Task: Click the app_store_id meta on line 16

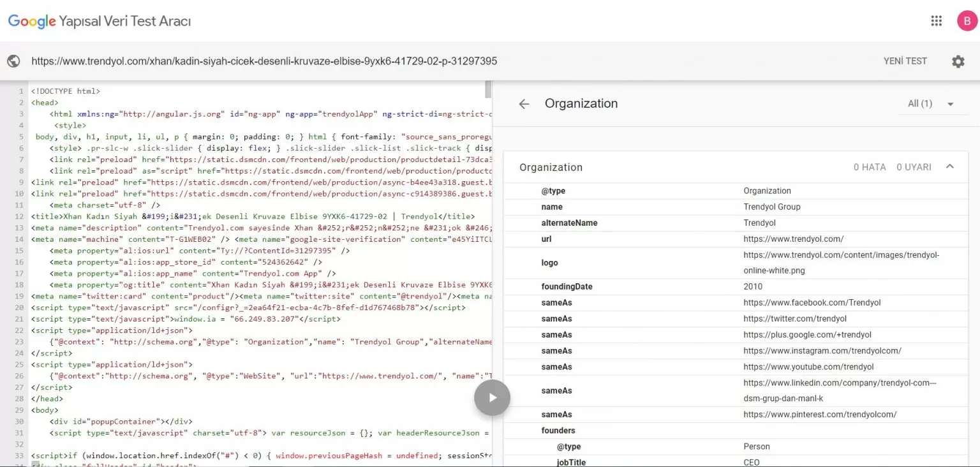Action: (186, 262)
